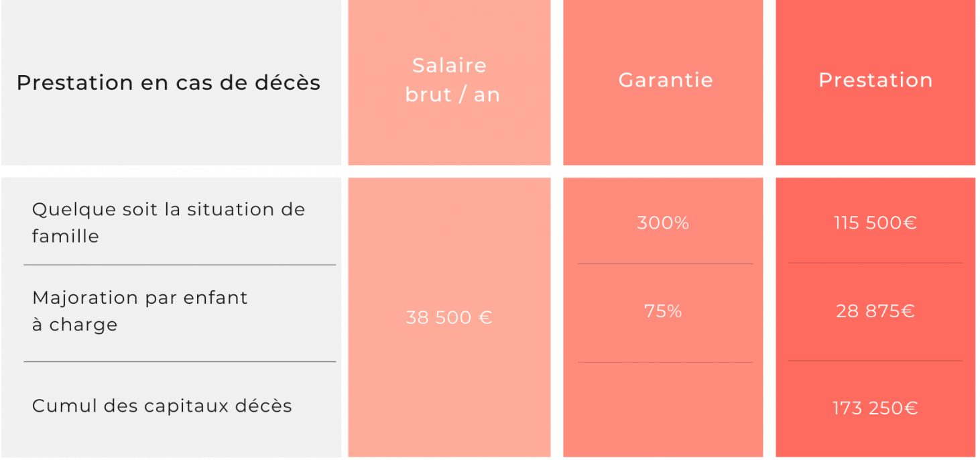Click the 'Prestation' column header

(x=875, y=80)
